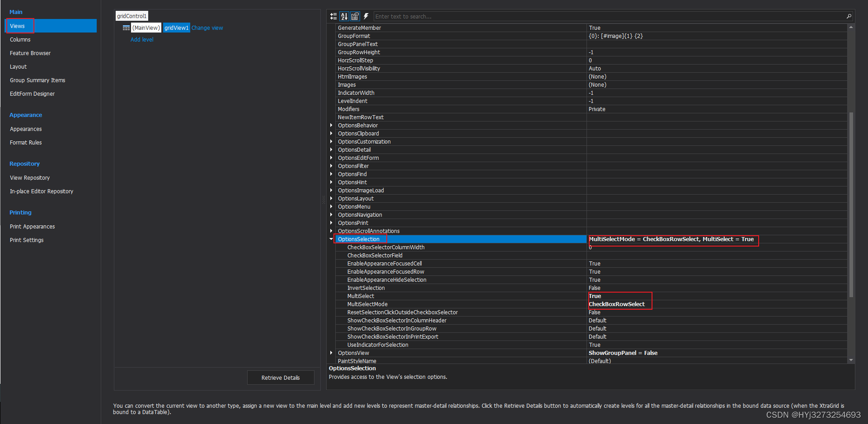Collapse the OptionsSelection property group
Image resolution: width=868 pixels, height=424 pixels.
tap(332, 239)
